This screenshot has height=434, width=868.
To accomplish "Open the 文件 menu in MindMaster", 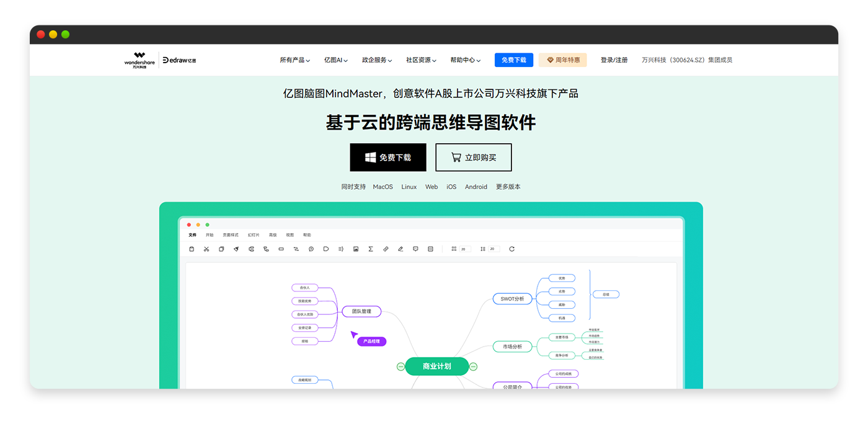I will (192, 235).
